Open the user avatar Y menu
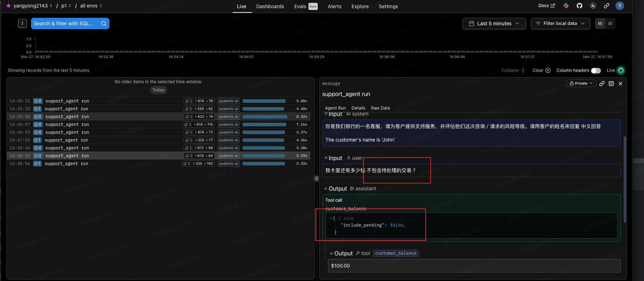The width and height of the screenshot is (644, 281). (620, 6)
